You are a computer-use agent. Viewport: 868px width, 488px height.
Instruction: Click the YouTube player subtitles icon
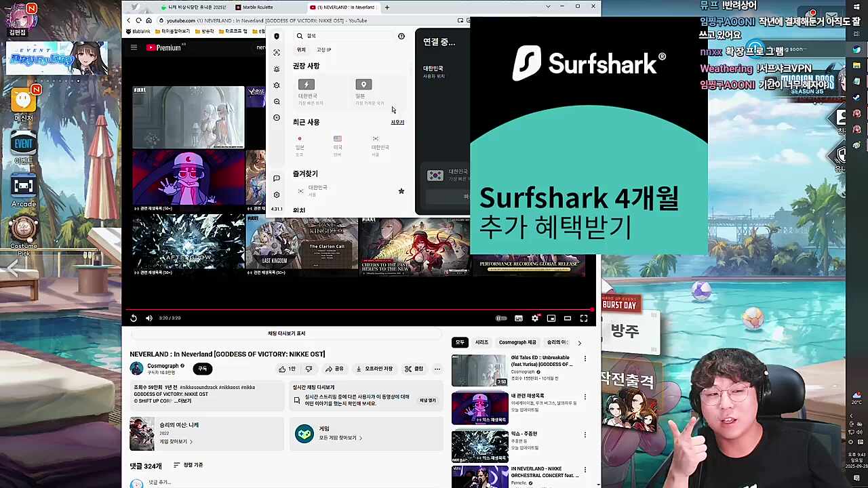[519, 318]
